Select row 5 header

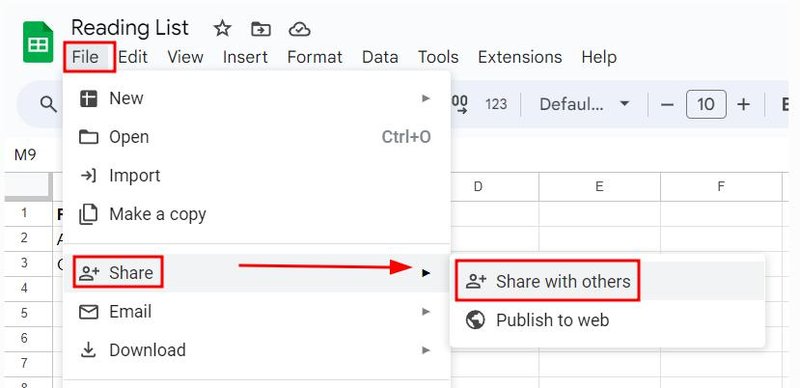pos(24,313)
